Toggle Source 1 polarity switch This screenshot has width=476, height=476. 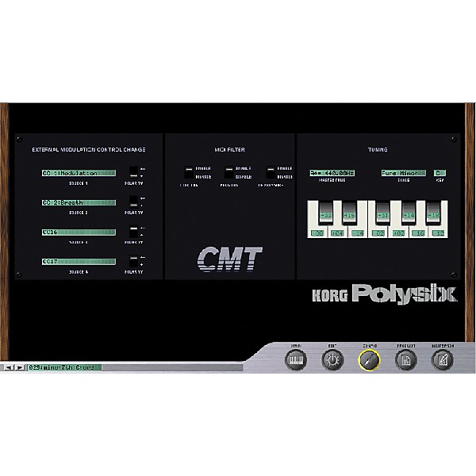(x=134, y=172)
